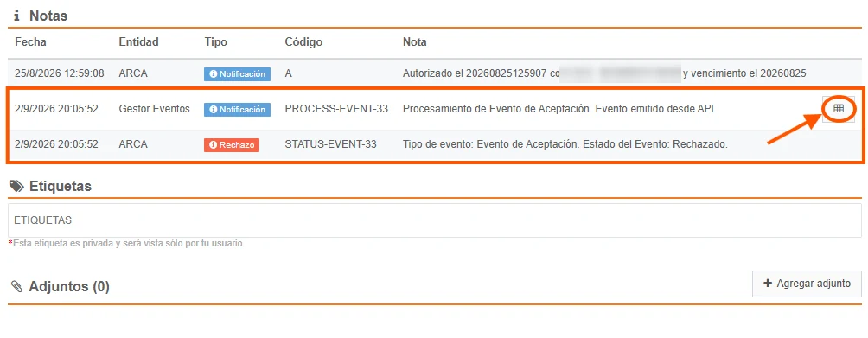Click the 25/8/2026 12:59:08 date cell
This screenshot has width=868, height=338.
(x=60, y=73)
